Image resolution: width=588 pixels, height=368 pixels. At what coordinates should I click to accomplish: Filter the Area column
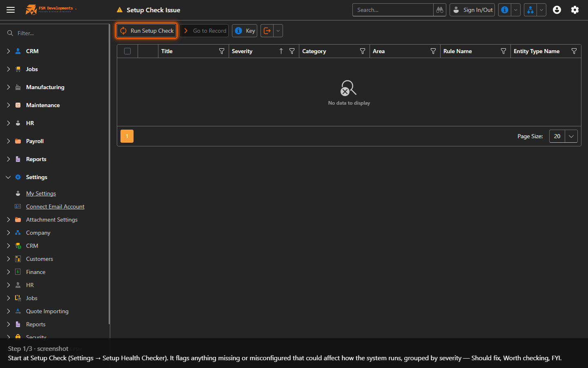pos(433,51)
